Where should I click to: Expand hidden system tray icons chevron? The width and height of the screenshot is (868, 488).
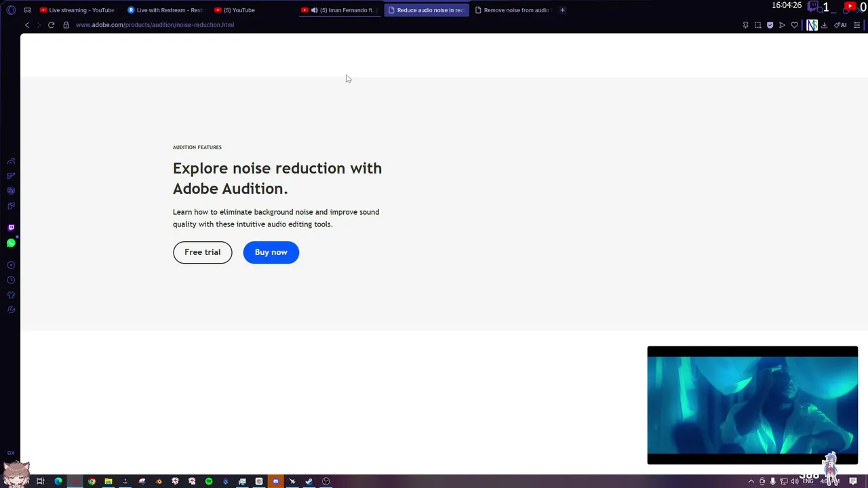coord(751,481)
